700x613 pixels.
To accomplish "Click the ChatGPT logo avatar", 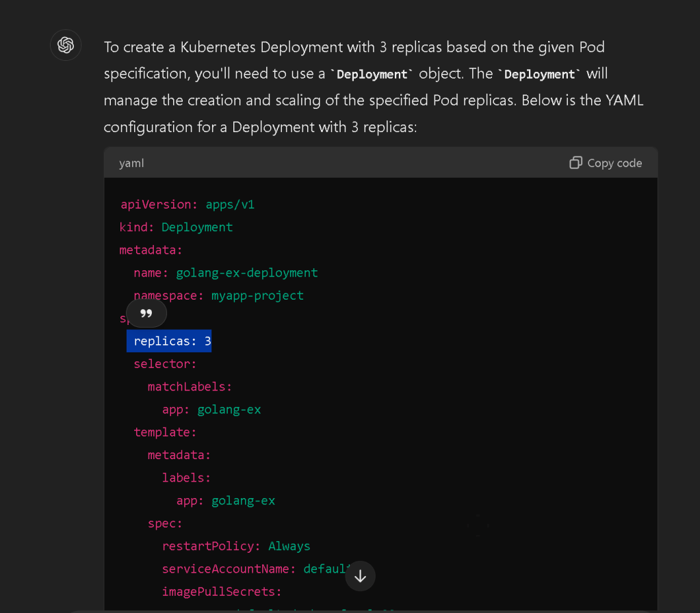I will click(66, 45).
